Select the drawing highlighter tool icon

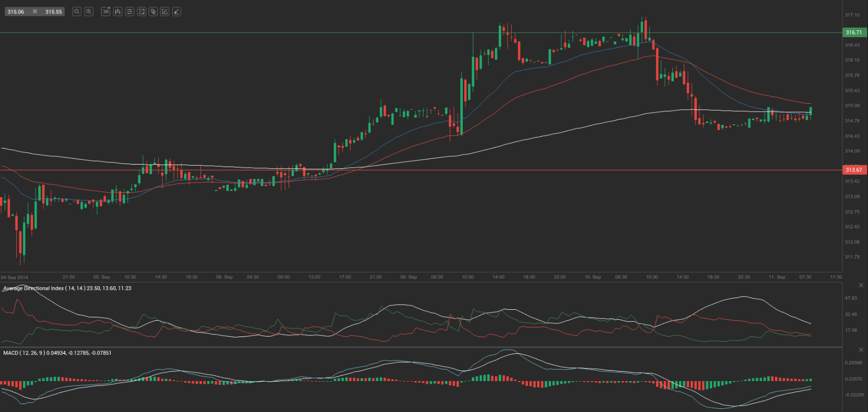tap(177, 12)
